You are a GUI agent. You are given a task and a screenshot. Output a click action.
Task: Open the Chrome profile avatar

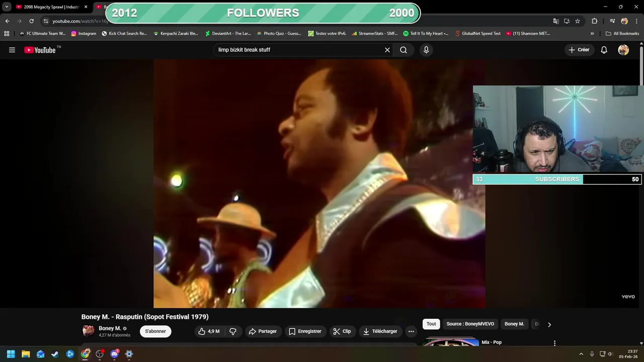pos(624,21)
